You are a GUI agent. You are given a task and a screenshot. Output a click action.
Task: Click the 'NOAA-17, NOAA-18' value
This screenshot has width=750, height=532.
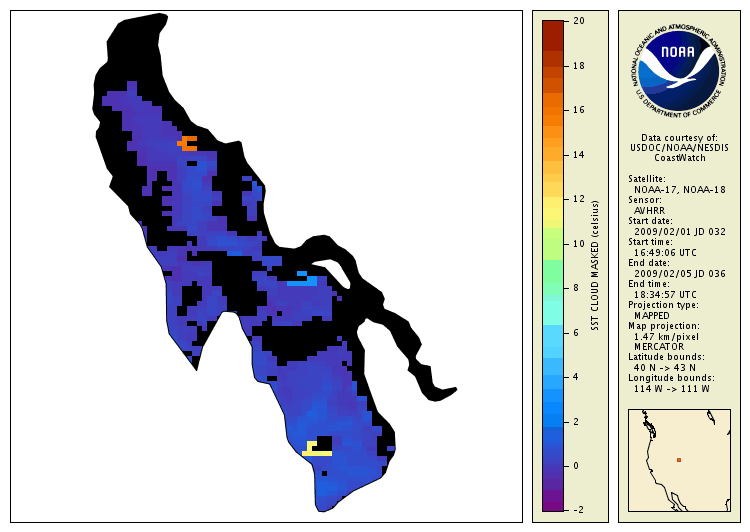tap(680, 190)
